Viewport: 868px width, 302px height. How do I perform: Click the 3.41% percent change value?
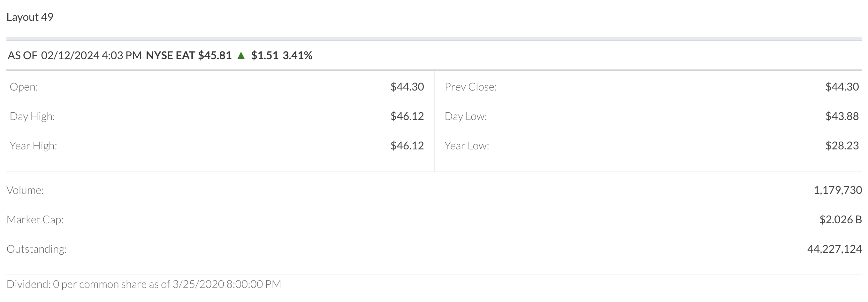tap(297, 55)
